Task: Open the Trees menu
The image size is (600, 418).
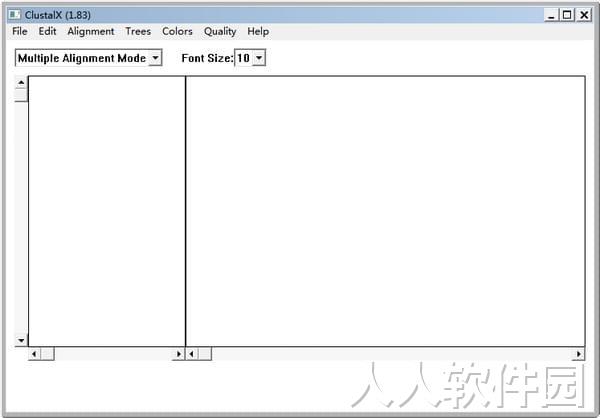Action: tap(138, 31)
